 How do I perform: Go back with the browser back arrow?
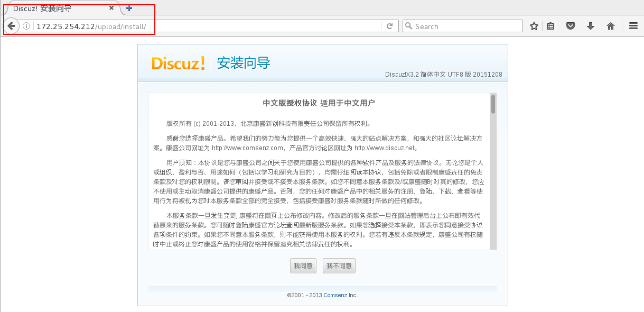click(x=11, y=26)
